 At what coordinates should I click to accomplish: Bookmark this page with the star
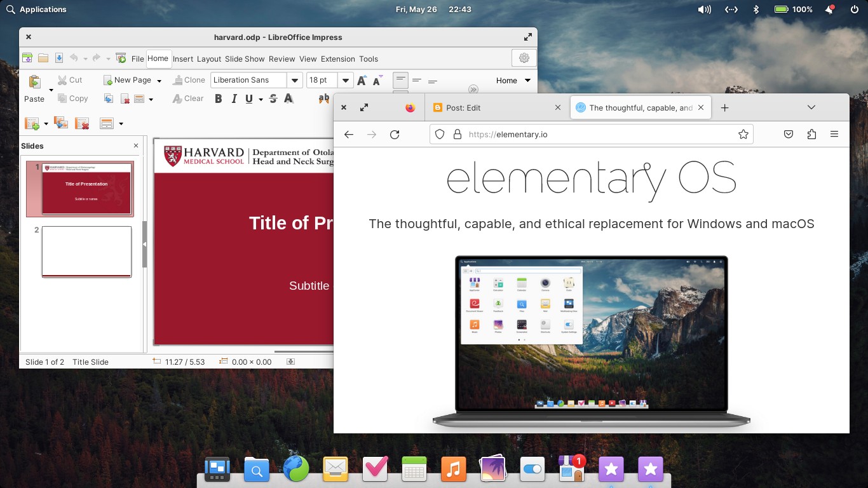[x=743, y=134]
